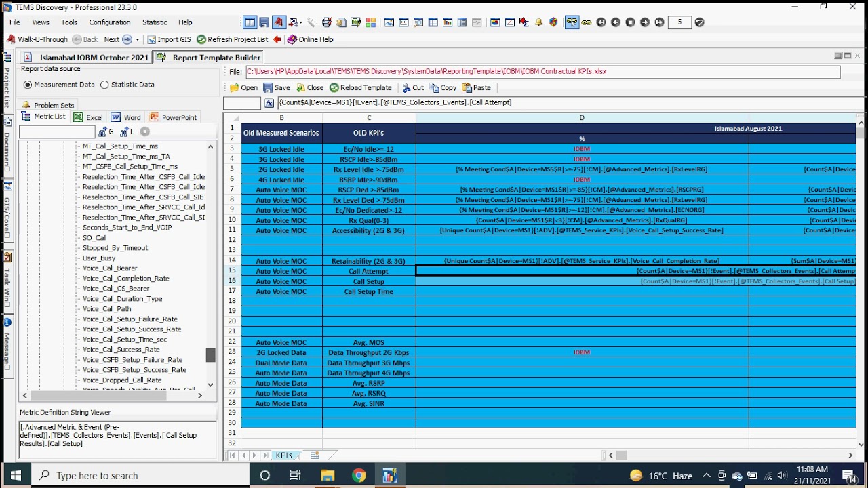This screenshot has width=868, height=488.
Task: Switch to Islamabad IOBM October 2021 tab
Action: click(x=86, y=58)
